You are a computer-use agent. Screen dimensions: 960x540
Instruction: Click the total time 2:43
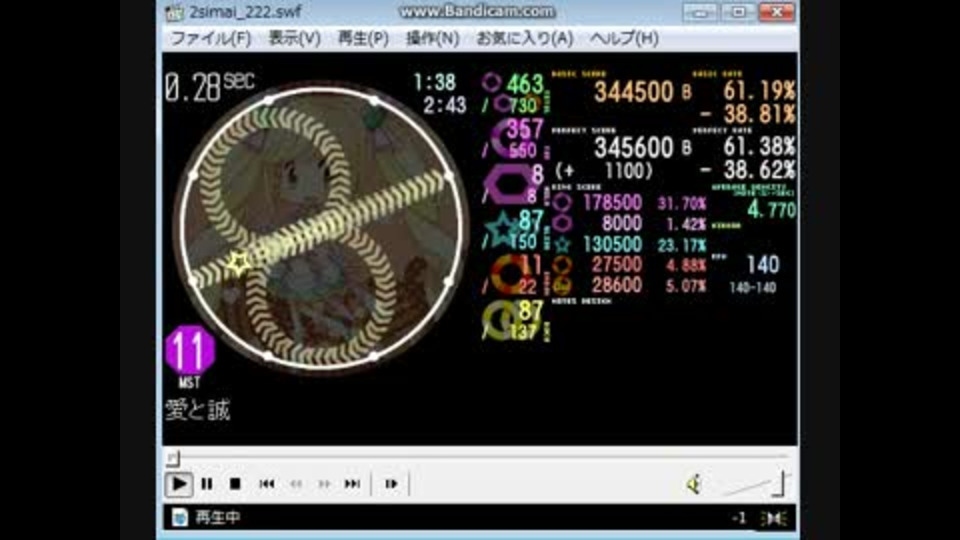(x=445, y=105)
